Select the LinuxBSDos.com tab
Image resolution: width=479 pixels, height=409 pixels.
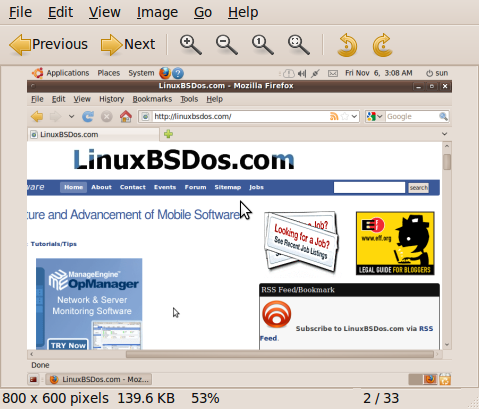[x=93, y=135]
